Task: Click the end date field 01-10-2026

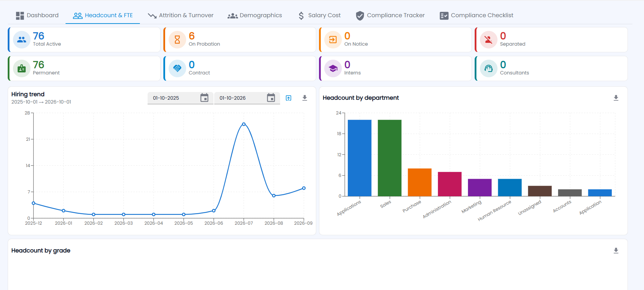Action: click(x=247, y=98)
